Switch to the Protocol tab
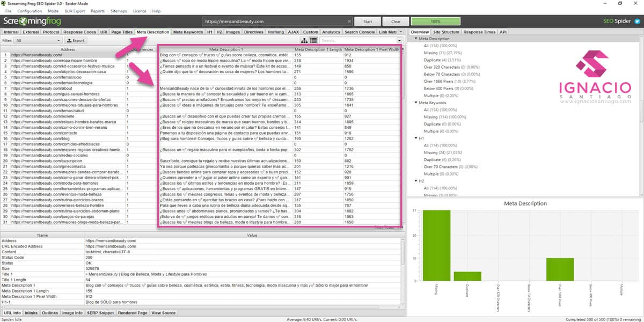Screen dimensions: 644x322 pos(51,32)
